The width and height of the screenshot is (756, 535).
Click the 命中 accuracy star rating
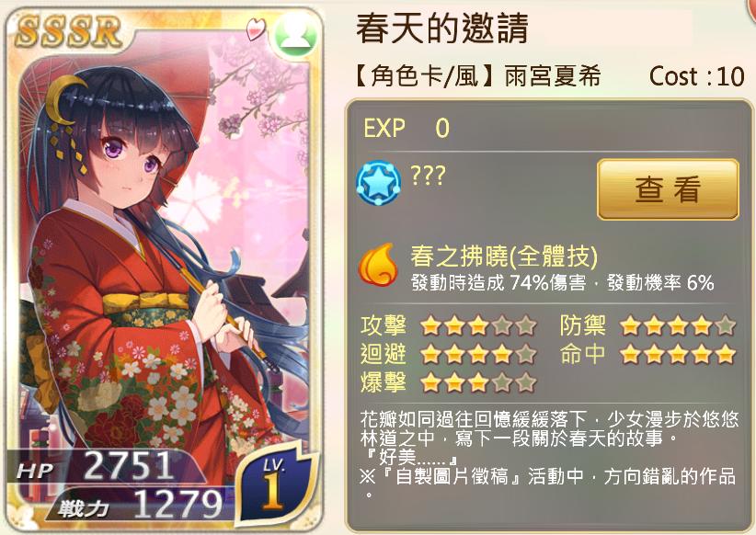(678, 355)
